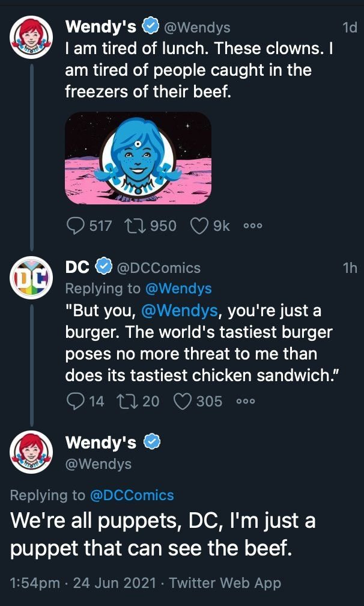The width and height of the screenshot is (364, 606).
Task: Open the @Wendys mention inside DC's tweet
Action: pos(178,311)
